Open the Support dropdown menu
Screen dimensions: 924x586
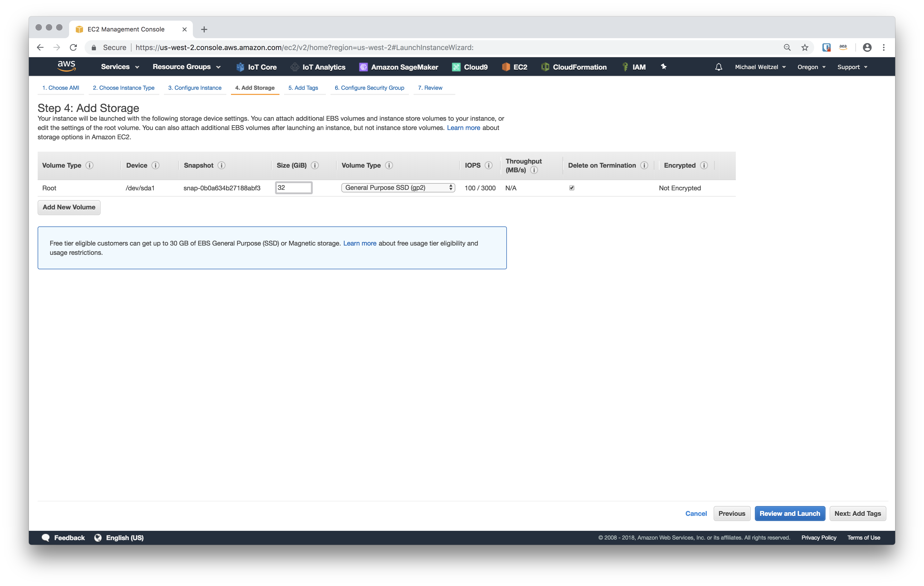[x=852, y=67]
